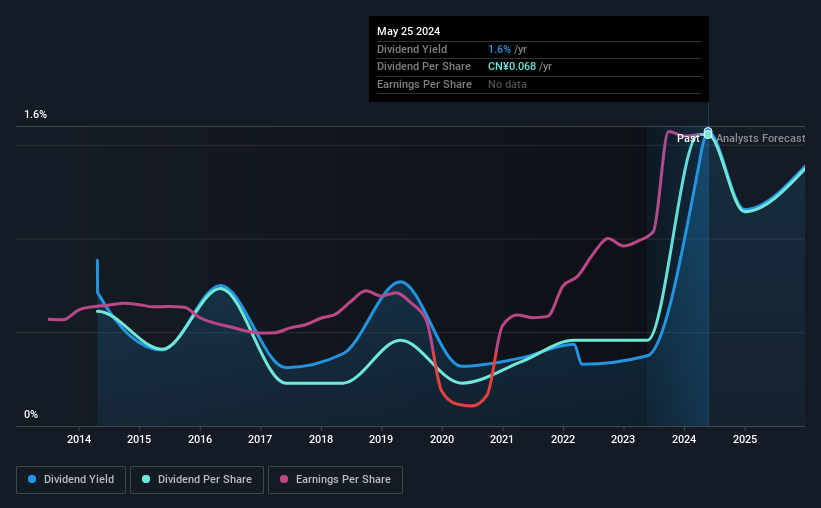Click the 2014 x-axis label
Viewport: 821px width, 508px height.
tap(79, 439)
